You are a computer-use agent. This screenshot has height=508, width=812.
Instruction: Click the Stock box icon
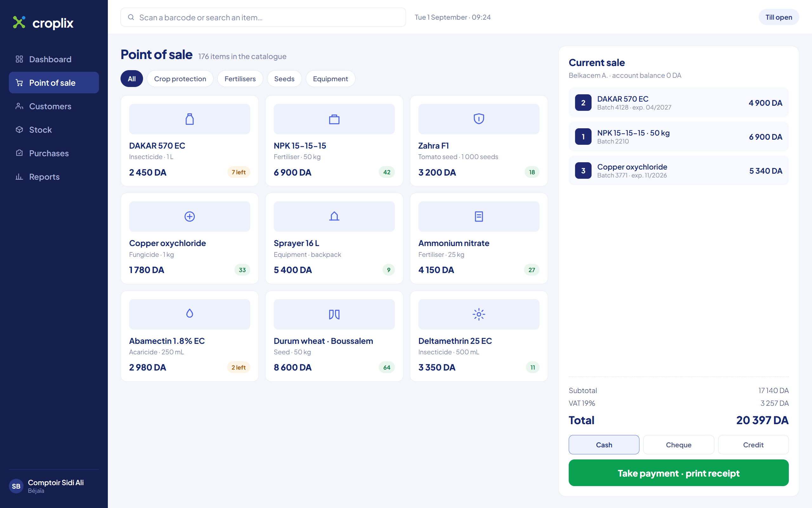19,130
